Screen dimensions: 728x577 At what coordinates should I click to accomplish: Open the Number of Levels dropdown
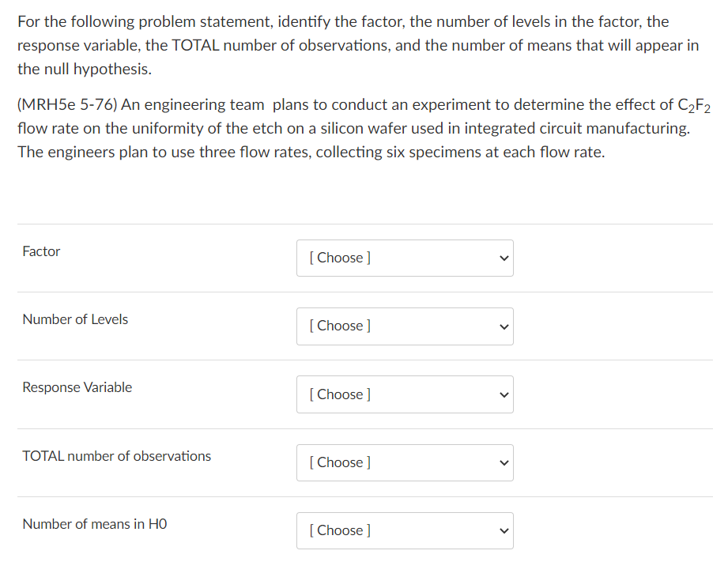click(x=405, y=326)
